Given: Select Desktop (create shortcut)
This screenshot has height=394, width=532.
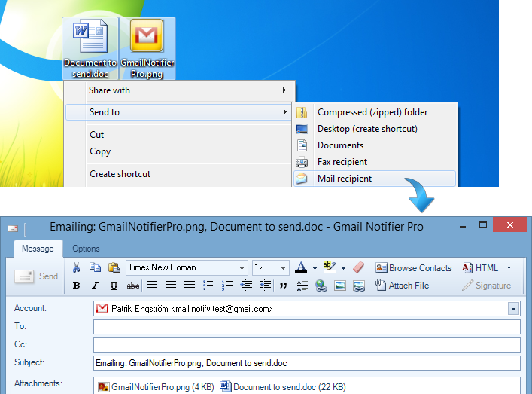Looking at the screenshot, I should tap(375, 129).
